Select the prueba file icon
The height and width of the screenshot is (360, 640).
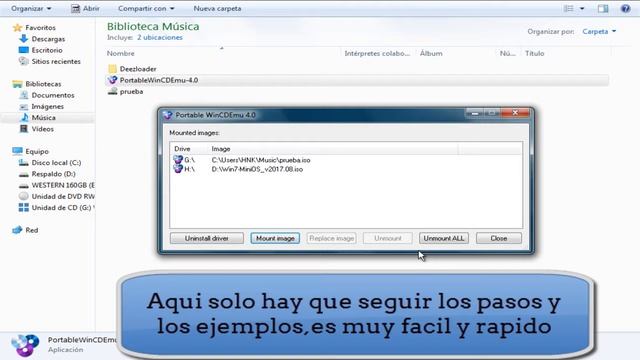(x=113, y=91)
